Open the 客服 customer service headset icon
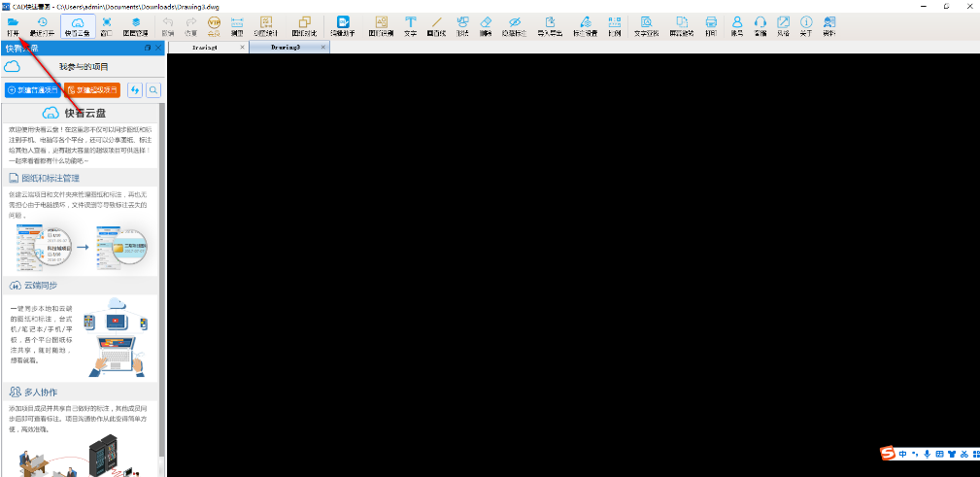The width and height of the screenshot is (980, 477). coord(760,25)
